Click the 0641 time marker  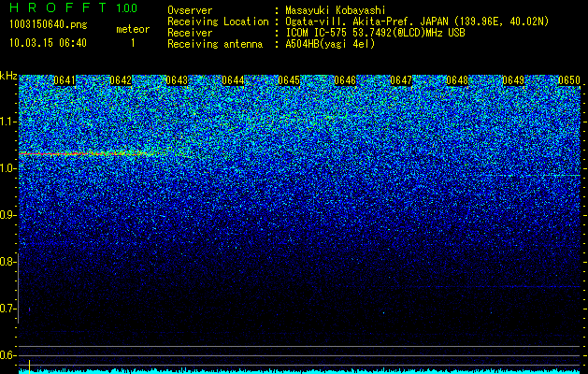click(x=65, y=80)
